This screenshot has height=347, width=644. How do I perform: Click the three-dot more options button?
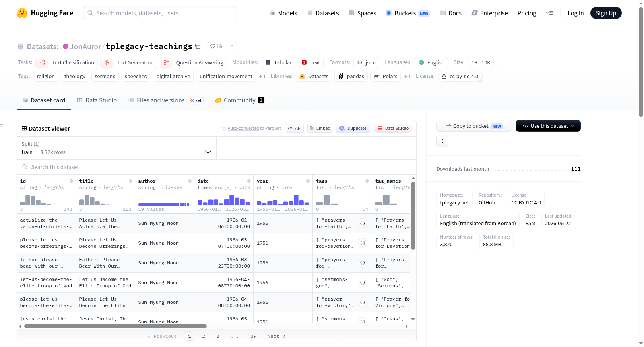442,141
